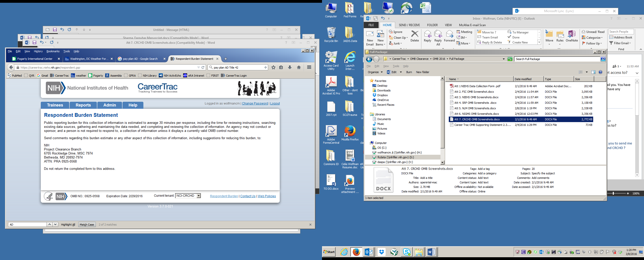Viewport: 644px width, 260px height.
Task: Click the PubMed bookmark in the toolbar
Action: point(15,76)
